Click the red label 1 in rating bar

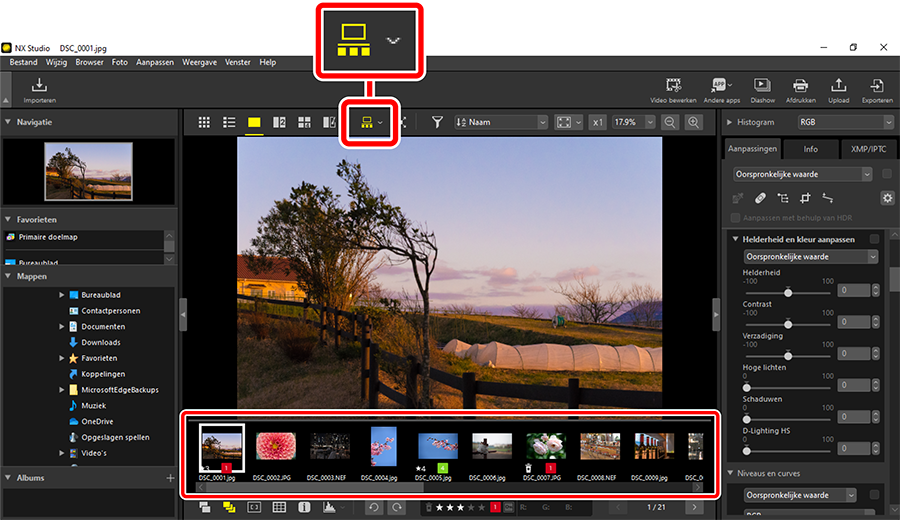click(x=495, y=507)
